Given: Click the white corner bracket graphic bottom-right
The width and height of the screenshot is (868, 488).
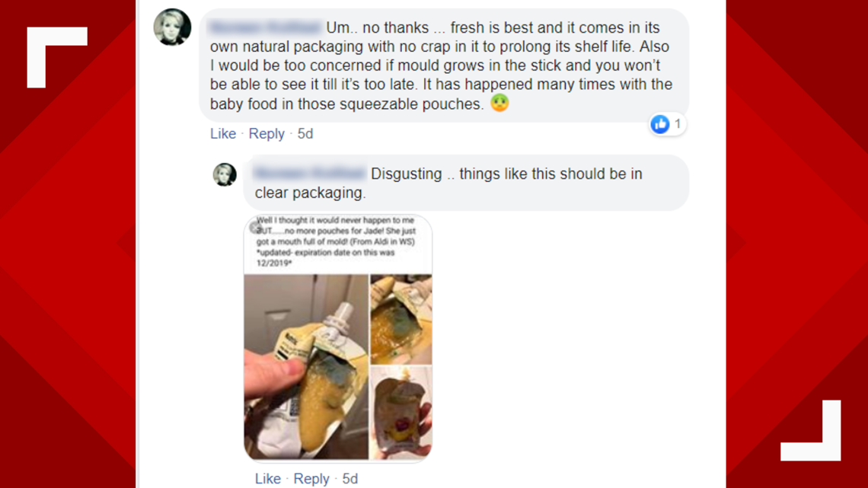Looking at the screenshot, I should (810, 430).
